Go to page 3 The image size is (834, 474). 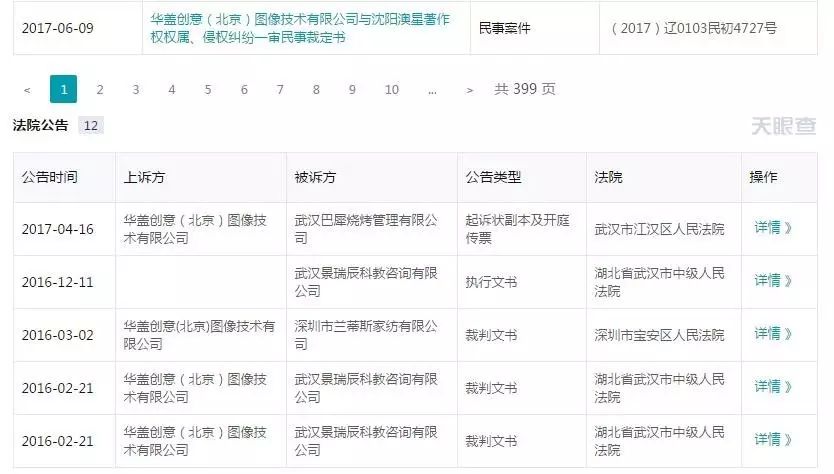pos(136,89)
